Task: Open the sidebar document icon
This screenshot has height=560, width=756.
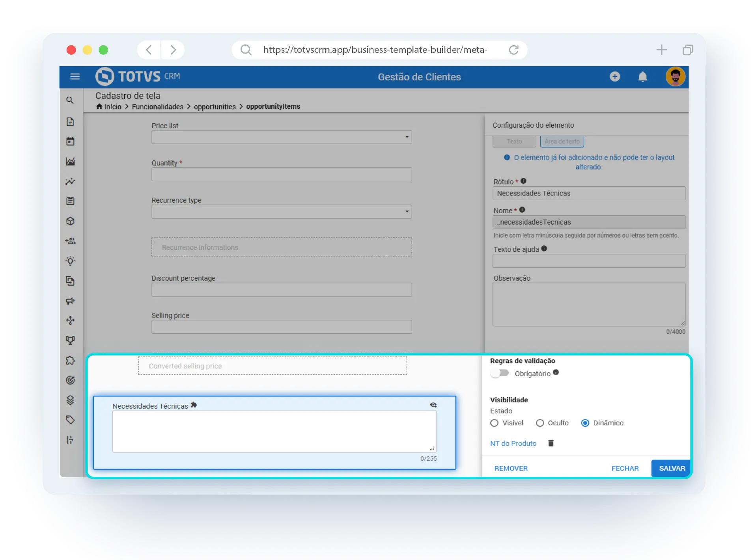Action: click(x=70, y=122)
